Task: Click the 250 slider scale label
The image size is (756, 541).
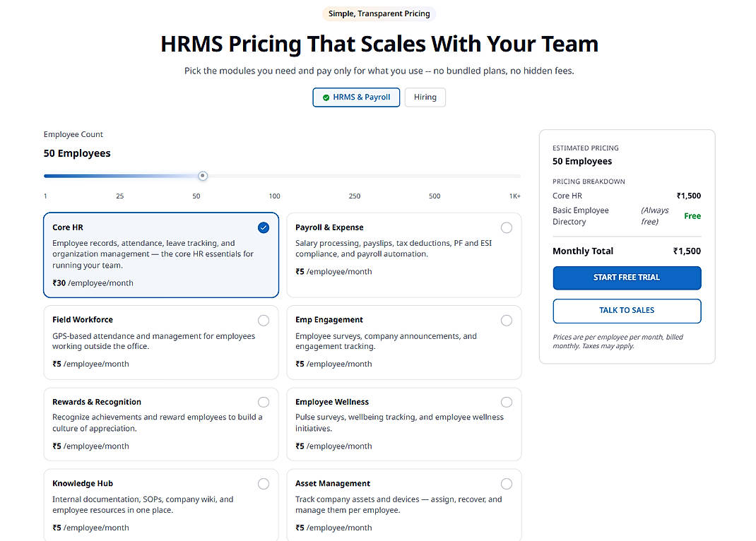Action: 355,196
